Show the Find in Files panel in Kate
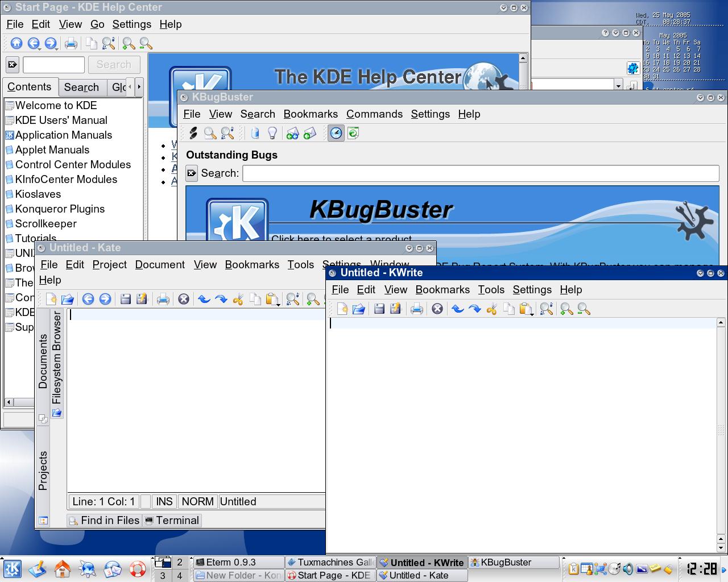The width and height of the screenshot is (728, 582). (104, 520)
